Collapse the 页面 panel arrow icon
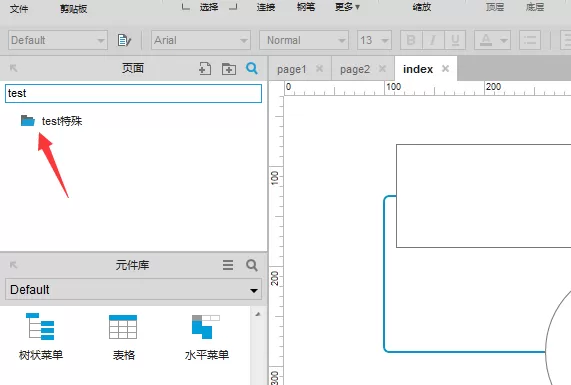Viewport: 571px width, 385px height. (x=13, y=68)
